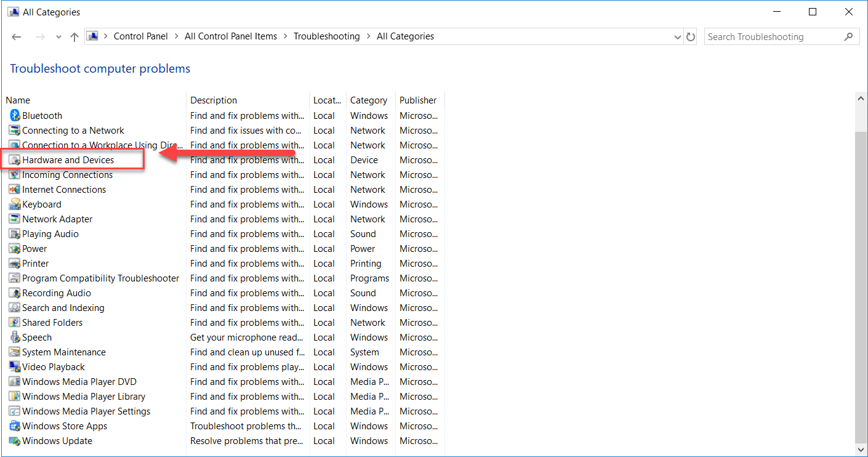Click the Keyboard troubleshooter icon

pos(15,204)
